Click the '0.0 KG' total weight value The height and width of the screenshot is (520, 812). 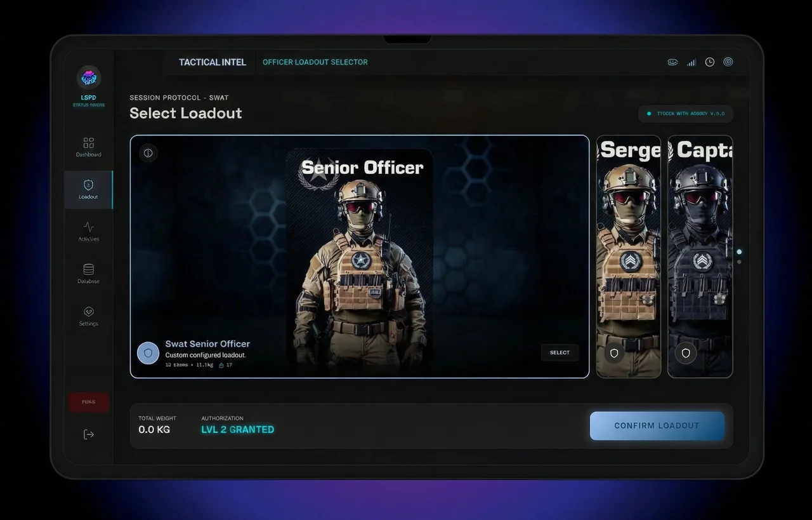[154, 430]
